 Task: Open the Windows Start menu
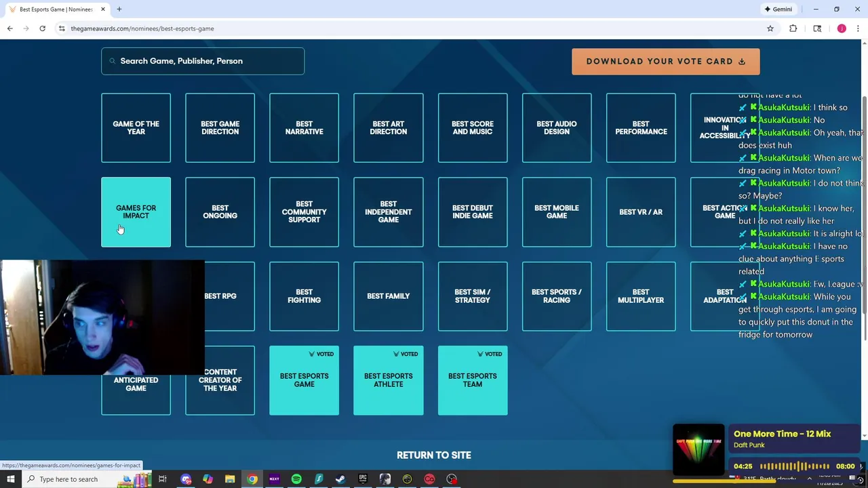coord(10,479)
